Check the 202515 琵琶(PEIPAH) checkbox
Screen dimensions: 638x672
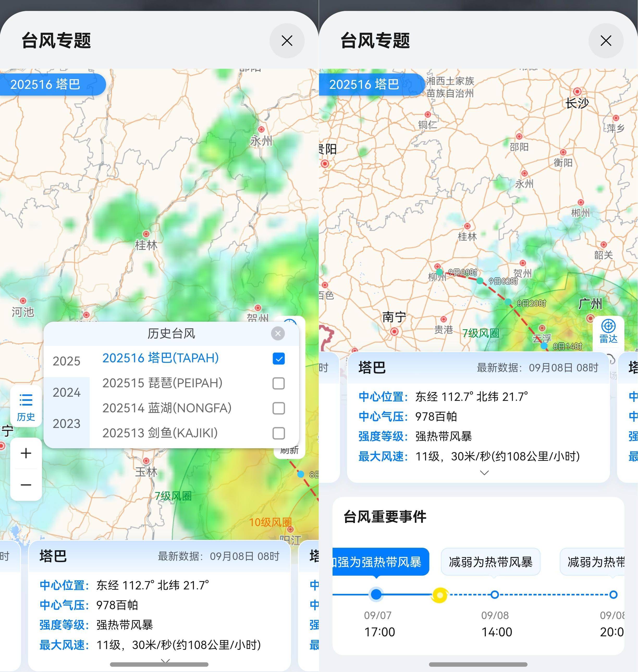[x=279, y=383]
